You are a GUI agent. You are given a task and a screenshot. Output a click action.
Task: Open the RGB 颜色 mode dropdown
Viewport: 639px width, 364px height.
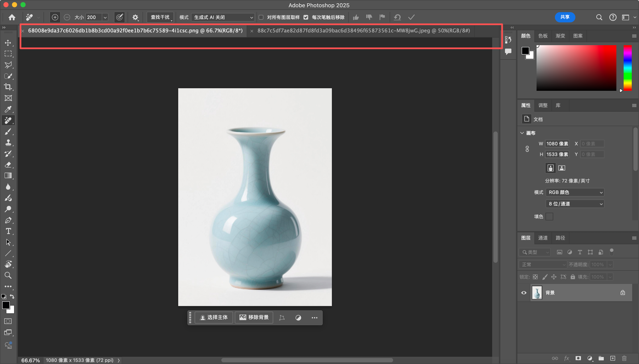coord(575,192)
